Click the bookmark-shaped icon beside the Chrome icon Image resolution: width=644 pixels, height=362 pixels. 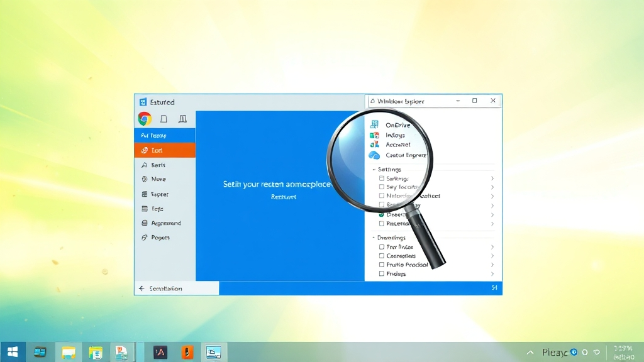click(x=164, y=119)
